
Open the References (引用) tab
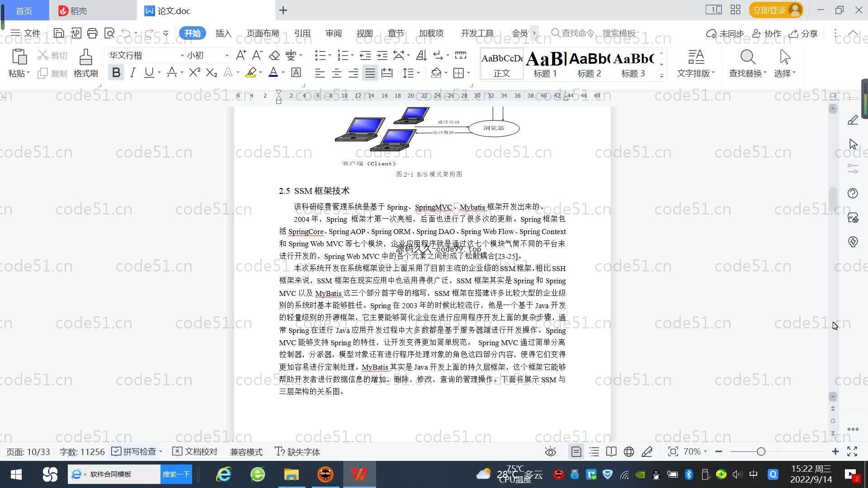[302, 33]
